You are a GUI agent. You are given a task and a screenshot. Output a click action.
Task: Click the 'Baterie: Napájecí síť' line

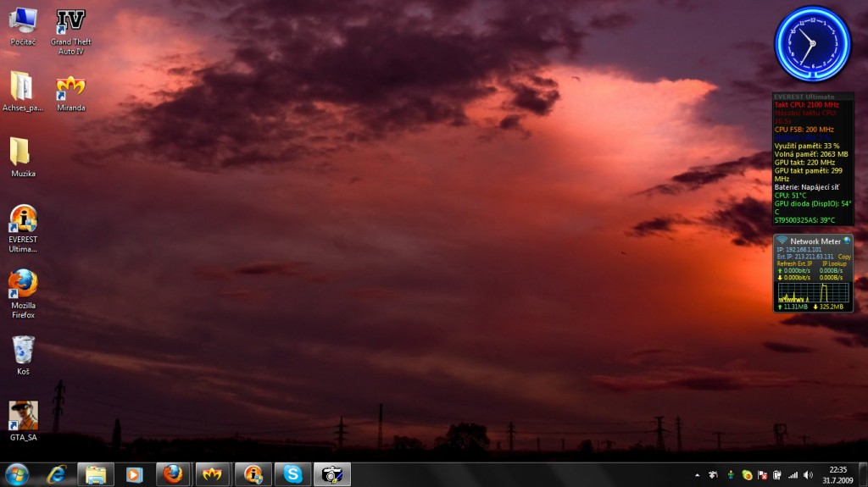click(x=807, y=188)
